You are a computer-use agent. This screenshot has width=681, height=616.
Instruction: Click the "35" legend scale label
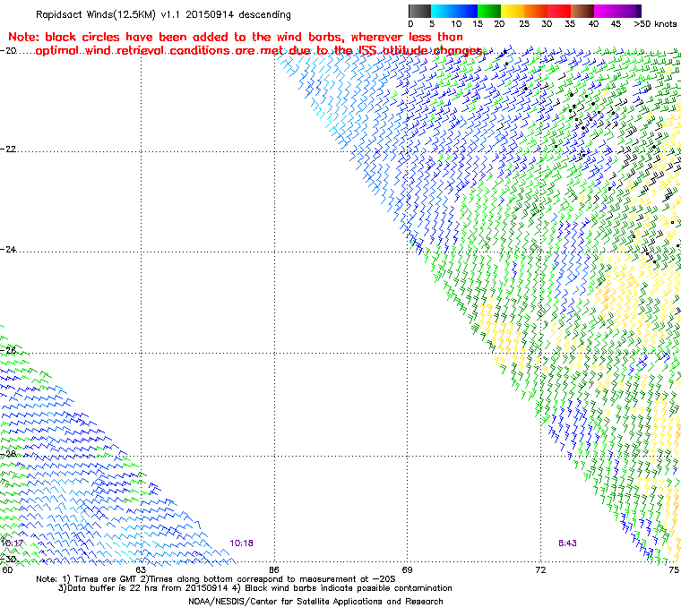click(x=570, y=24)
